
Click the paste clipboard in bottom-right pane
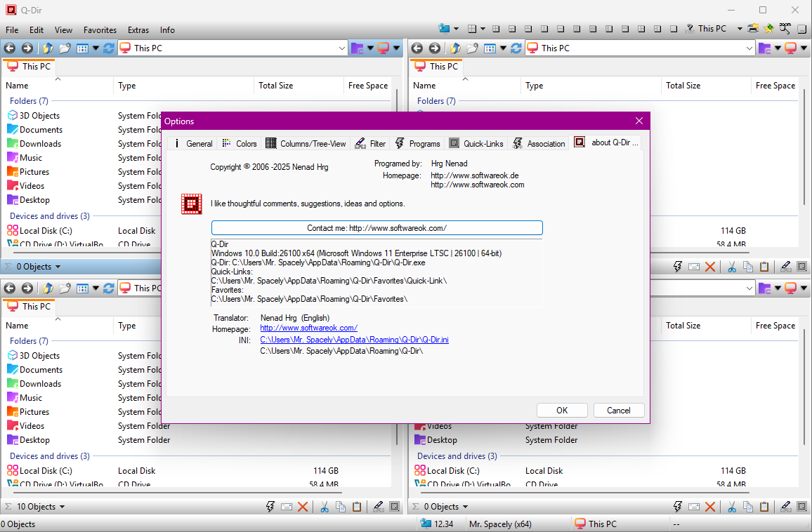click(x=764, y=507)
